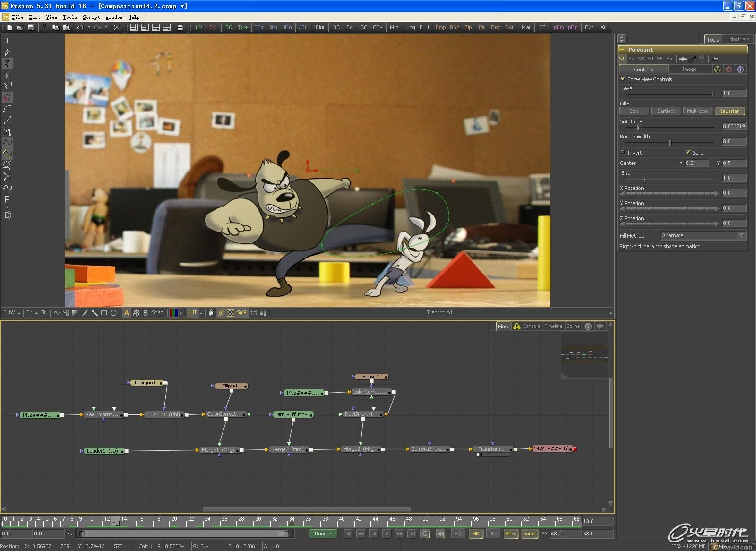The width and height of the screenshot is (756, 551).
Task: Switch to the Image tab in Polygon1
Action: (x=689, y=69)
